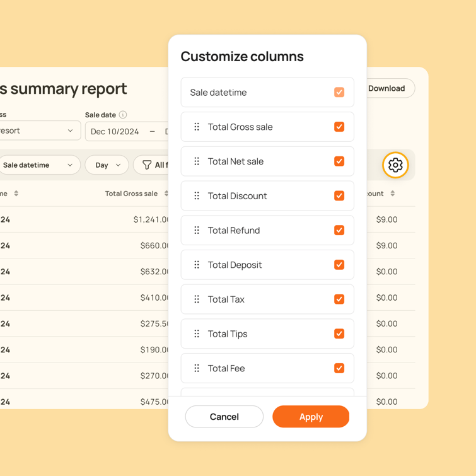This screenshot has width=476, height=476.
Task: Grab drag handle for Total Fee
Action: [197, 368]
